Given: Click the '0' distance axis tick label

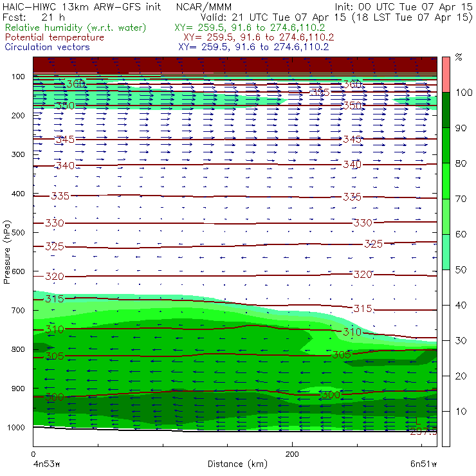Looking at the screenshot, I should click(x=33, y=454).
